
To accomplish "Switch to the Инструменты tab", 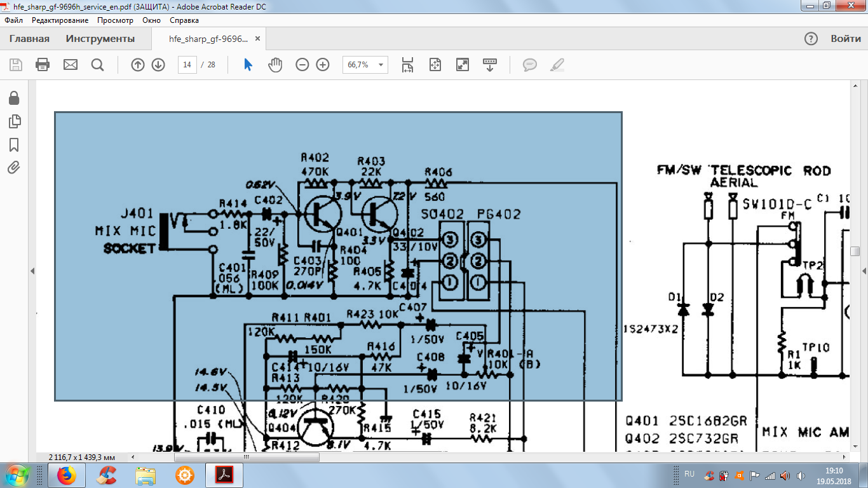I will click(x=100, y=39).
